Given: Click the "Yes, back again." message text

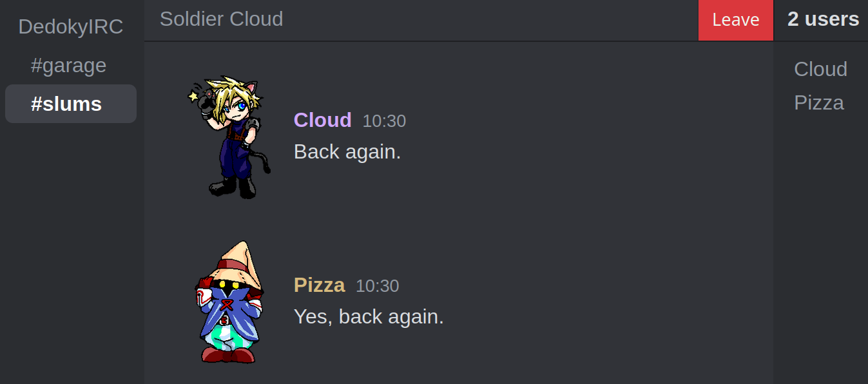Looking at the screenshot, I should (x=369, y=317).
